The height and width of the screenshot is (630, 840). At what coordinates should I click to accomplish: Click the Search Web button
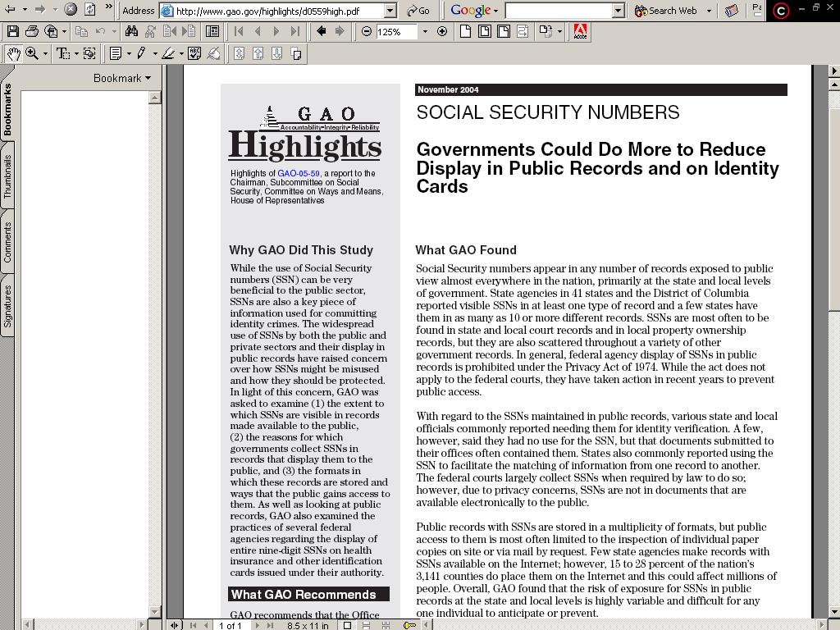point(666,11)
